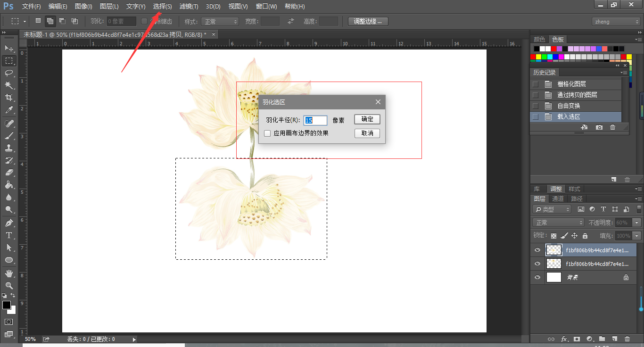644x347 pixels.
Task: Toggle visibility of the top layer
Action: point(537,250)
